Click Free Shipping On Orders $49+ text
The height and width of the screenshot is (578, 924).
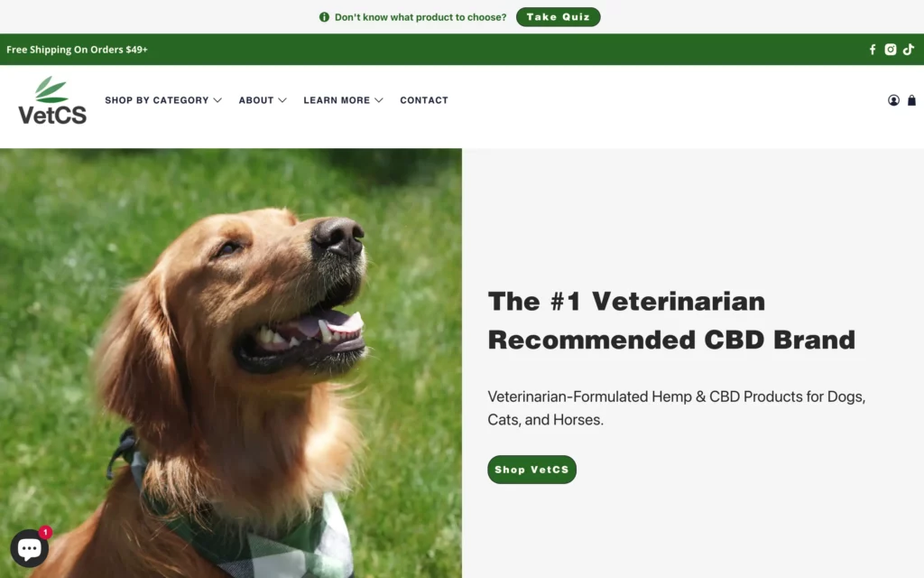(x=78, y=50)
